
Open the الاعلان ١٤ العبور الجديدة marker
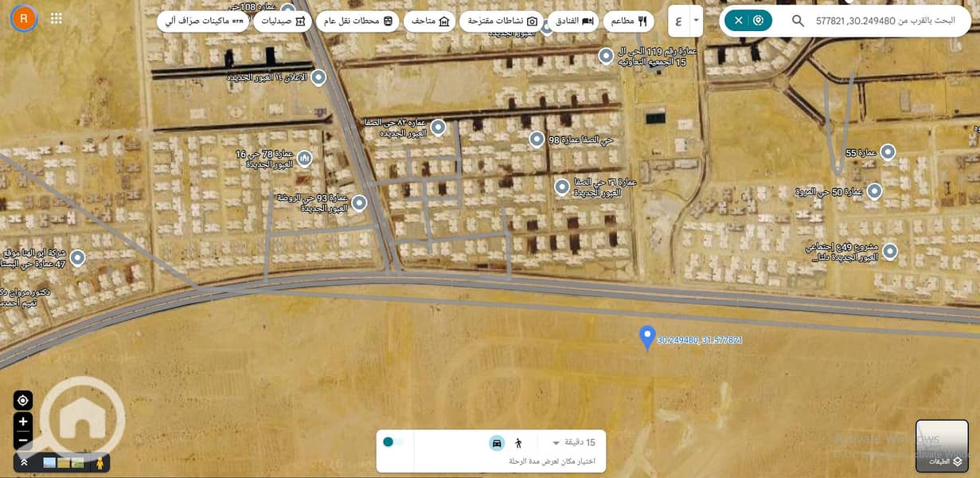point(318,77)
